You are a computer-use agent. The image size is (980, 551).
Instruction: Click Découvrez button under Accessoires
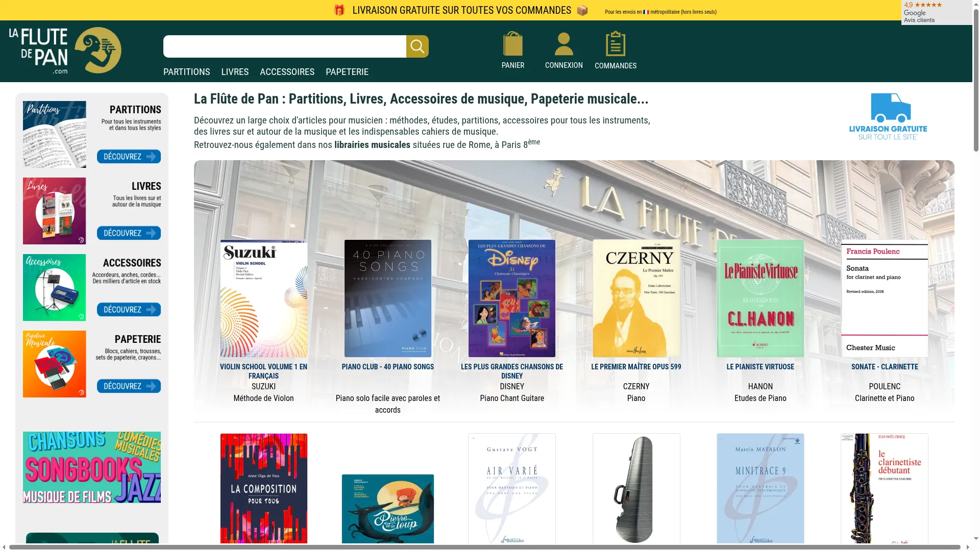129,310
